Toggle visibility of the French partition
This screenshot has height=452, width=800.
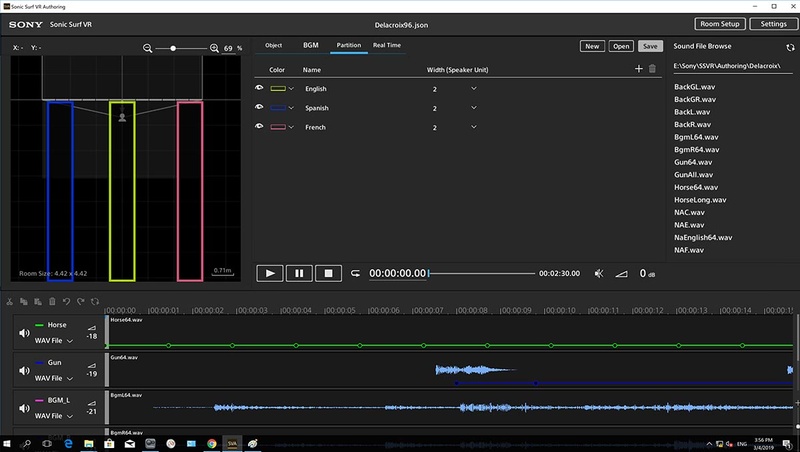pos(259,127)
